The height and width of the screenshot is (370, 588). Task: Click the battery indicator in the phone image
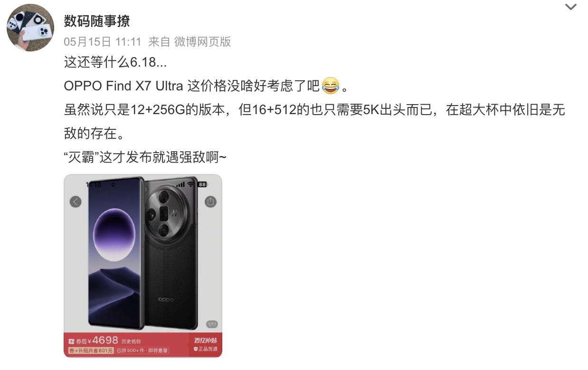(202, 184)
